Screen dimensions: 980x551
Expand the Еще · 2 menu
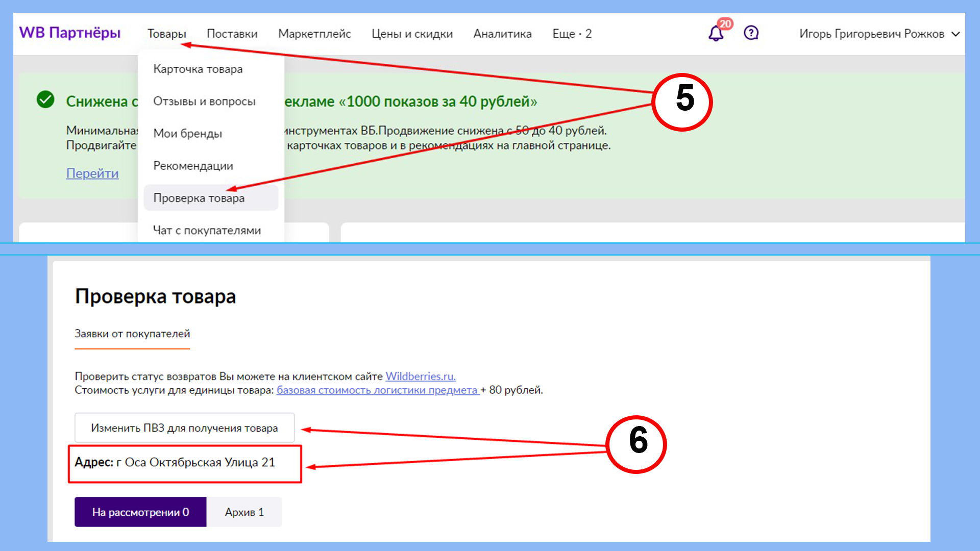pyautogui.click(x=572, y=34)
